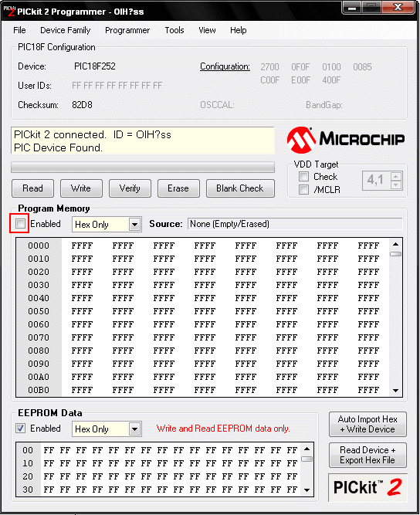Click the Program Memory scrollbar thumb
Screen dimensions: 420x515
396,254
